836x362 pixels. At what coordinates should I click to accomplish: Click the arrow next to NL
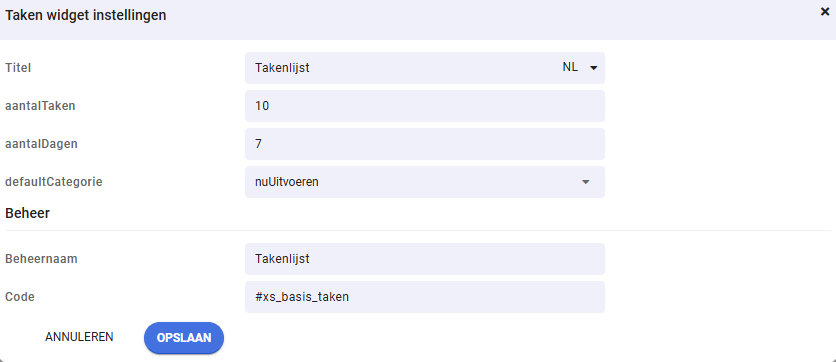tap(593, 68)
